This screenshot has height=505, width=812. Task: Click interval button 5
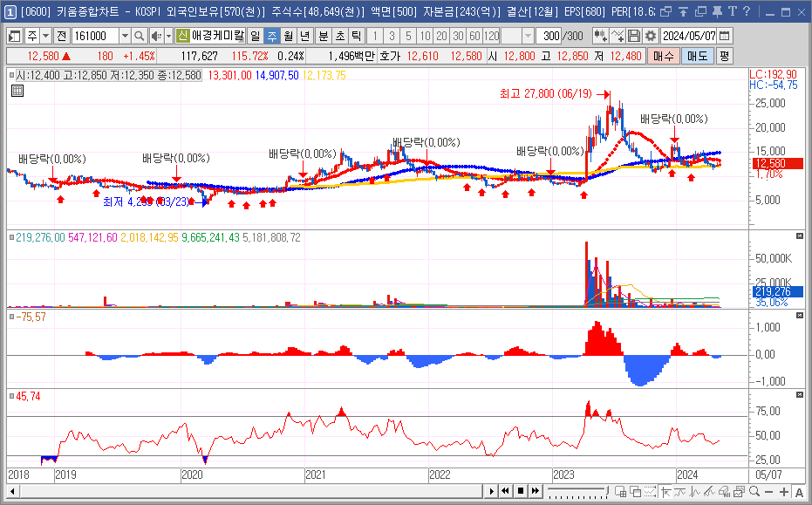tap(408, 36)
